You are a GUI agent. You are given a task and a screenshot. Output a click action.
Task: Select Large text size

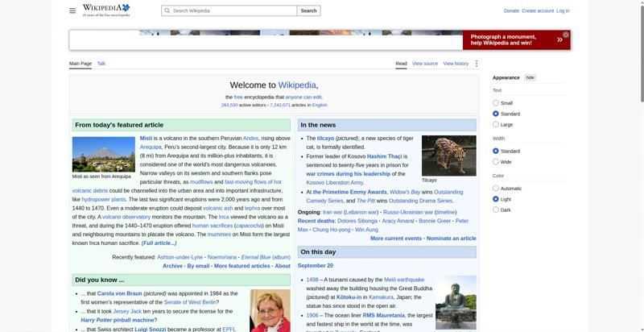pyautogui.click(x=496, y=124)
